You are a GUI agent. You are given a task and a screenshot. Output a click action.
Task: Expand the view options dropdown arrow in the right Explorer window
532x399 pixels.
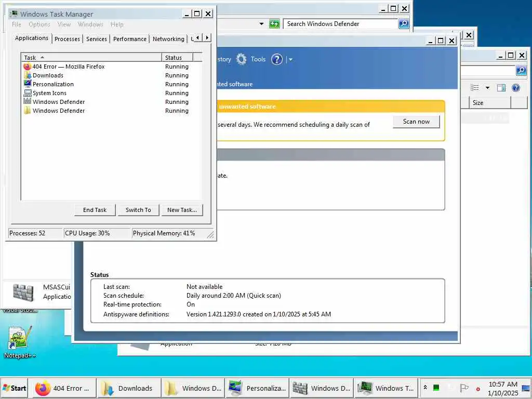point(487,88)
